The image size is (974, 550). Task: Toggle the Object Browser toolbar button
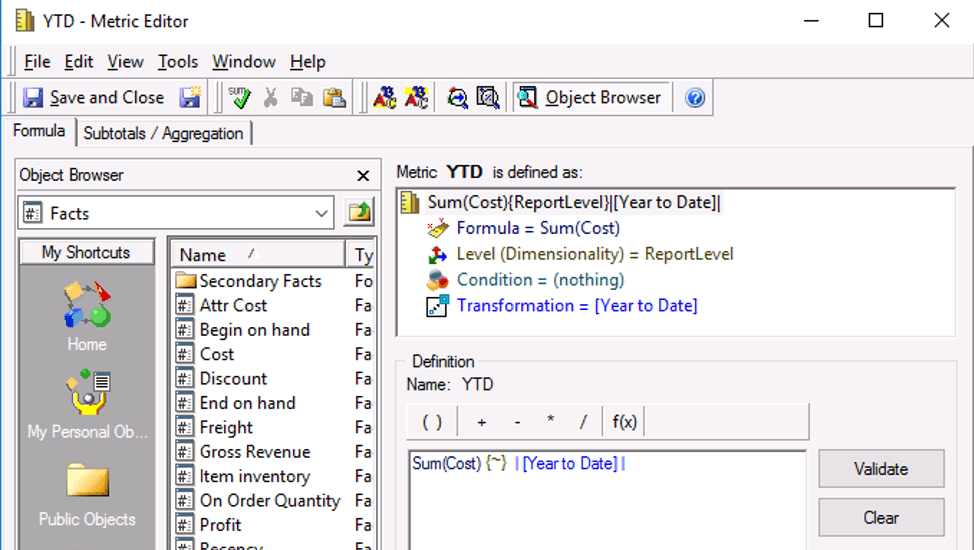click(590, 97)
